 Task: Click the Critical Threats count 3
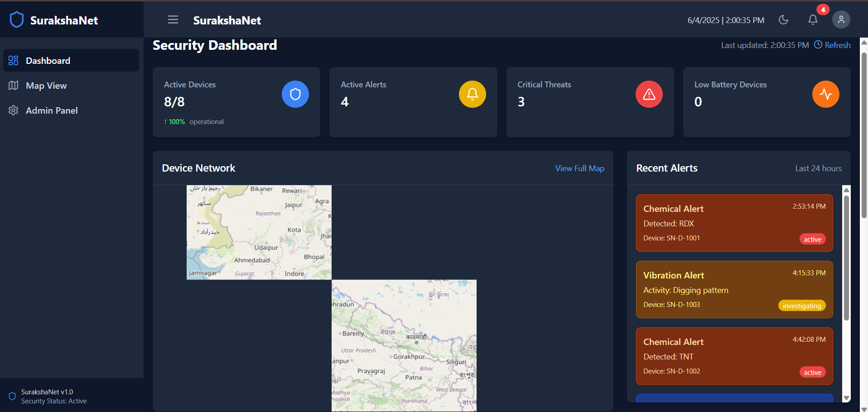click(521, 102)
